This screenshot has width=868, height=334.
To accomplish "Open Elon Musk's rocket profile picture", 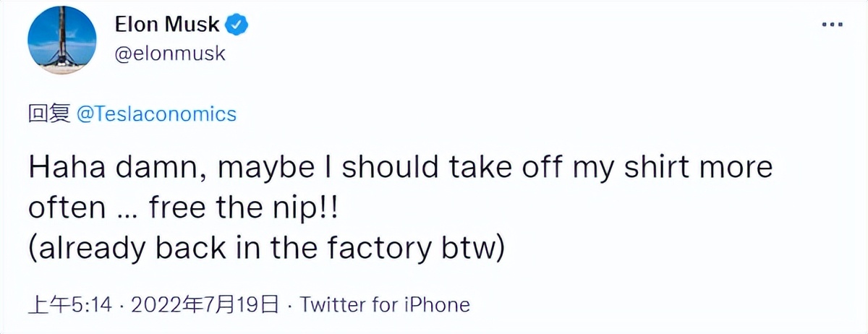I will (61, 42).
